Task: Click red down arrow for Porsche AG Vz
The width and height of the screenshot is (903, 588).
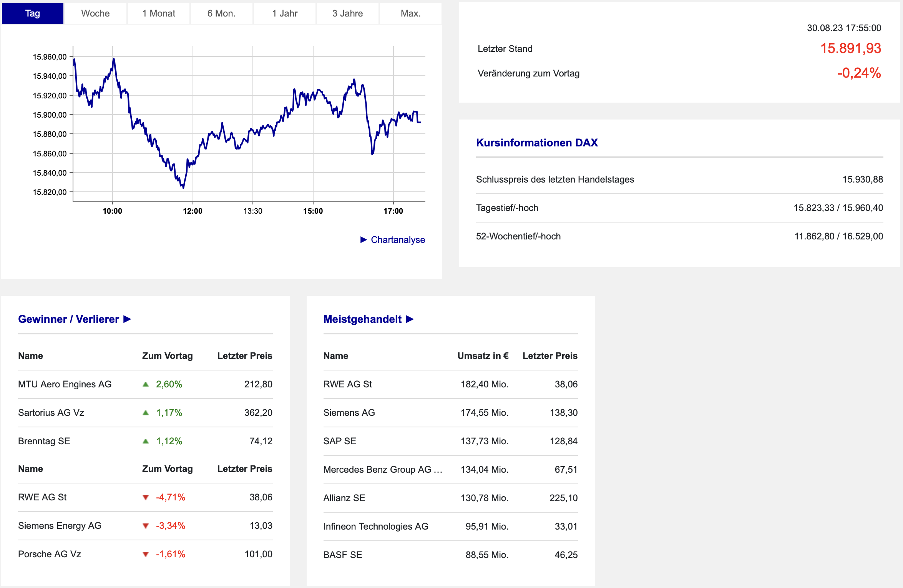Action: click(146, 555)
